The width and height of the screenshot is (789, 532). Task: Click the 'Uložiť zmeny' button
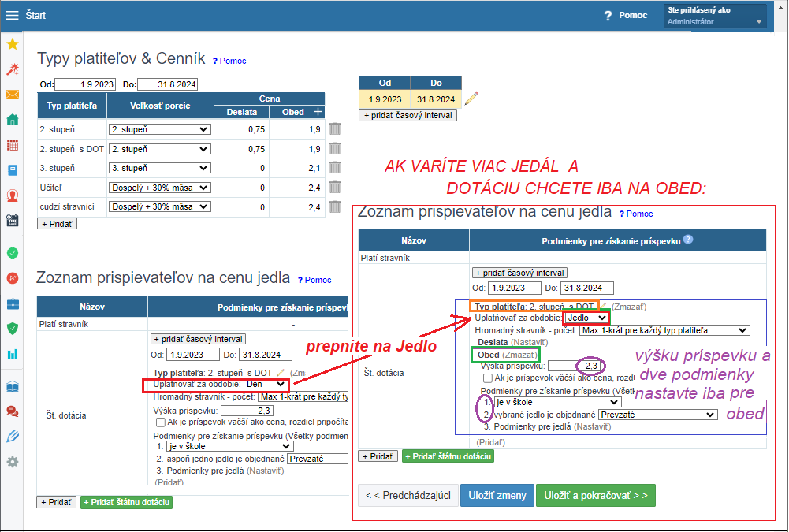(497, 495)
